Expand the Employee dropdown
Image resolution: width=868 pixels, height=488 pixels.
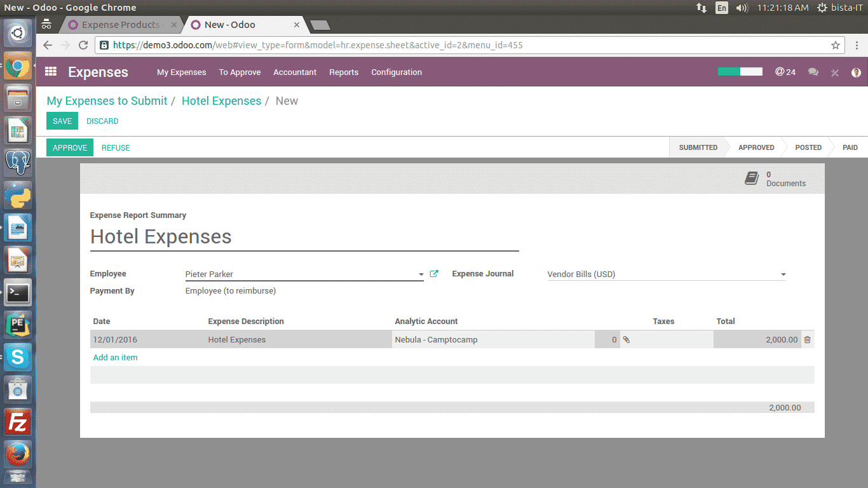click(421, 274)
